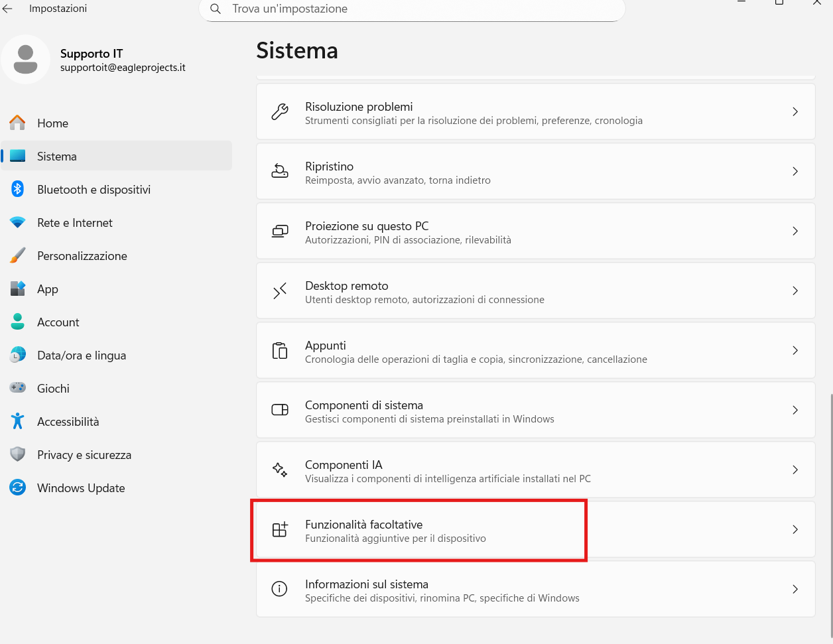Click the Proiezione su questo PC icon
Screen dimensions: 833x644
(x=280, y=231)
